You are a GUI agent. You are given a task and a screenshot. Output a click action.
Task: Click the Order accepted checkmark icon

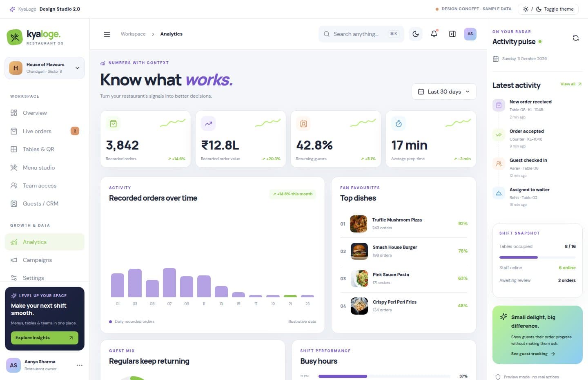click(499, 134)
